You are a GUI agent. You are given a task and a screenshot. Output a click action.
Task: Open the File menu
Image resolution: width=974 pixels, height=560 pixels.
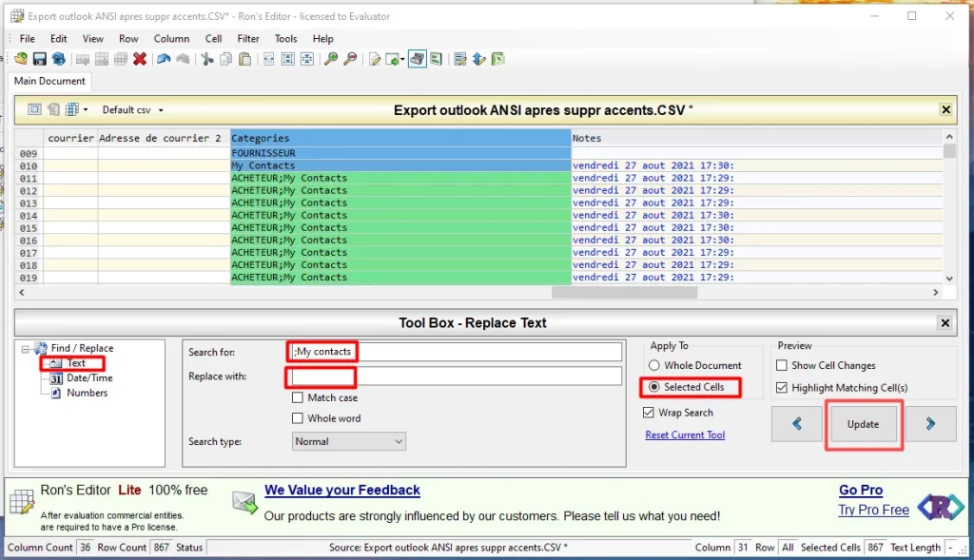(x=28, y=38)
